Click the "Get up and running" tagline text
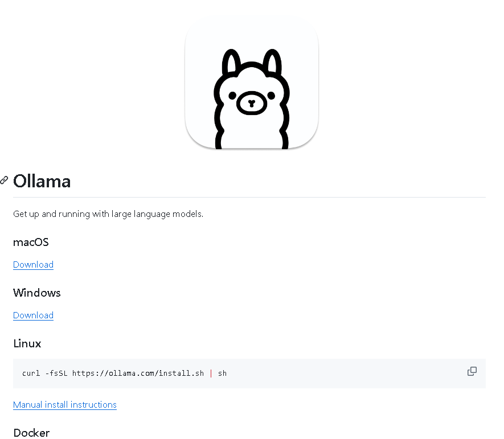 (x=108, y=214)
